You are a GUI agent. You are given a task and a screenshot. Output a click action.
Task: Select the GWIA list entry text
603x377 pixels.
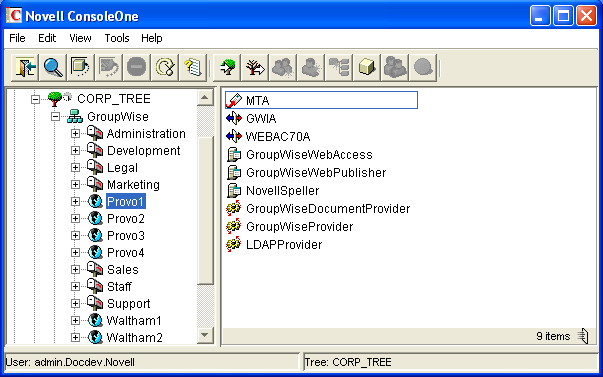(x=261, y=118)
